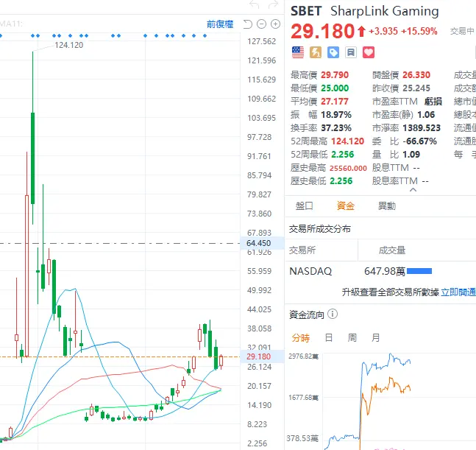Click the SBET ticker symbol
The height and width of the screenshot is (450, 476).
[x=306, y=11]
